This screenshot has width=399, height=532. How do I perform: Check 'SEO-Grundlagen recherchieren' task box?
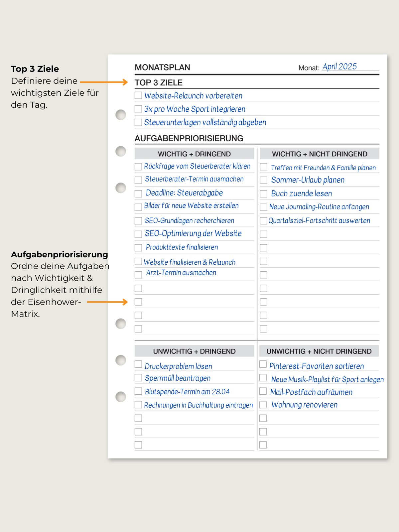coord(138,220)
